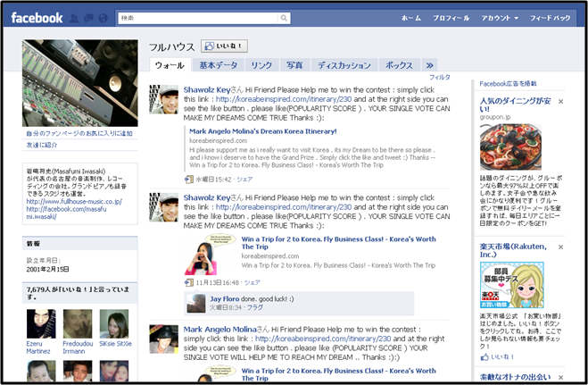Open Fredoudou Irrmann fan thumbnail
Screen dimensions: 588x385
click(78, 324)
